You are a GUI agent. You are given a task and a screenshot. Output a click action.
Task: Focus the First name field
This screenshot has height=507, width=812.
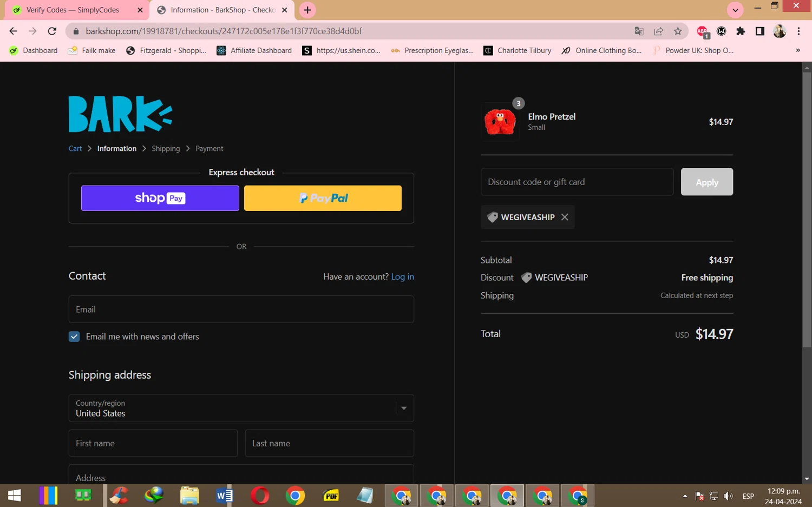[x=153, y=443]
